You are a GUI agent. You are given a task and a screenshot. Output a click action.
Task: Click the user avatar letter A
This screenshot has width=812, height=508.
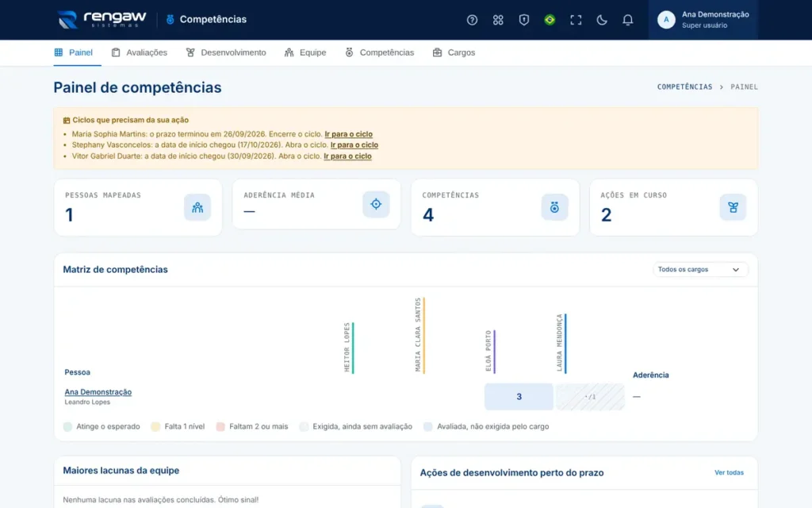(666, 20)
